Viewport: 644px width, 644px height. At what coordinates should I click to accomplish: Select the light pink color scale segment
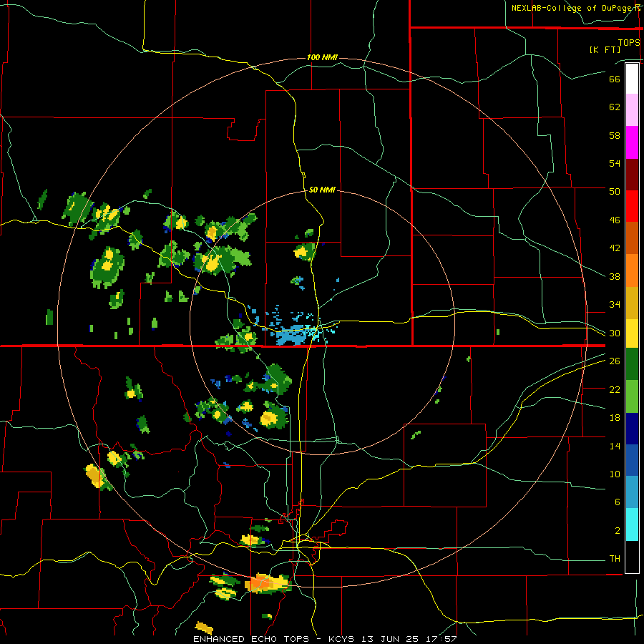(x=632, y=109)
